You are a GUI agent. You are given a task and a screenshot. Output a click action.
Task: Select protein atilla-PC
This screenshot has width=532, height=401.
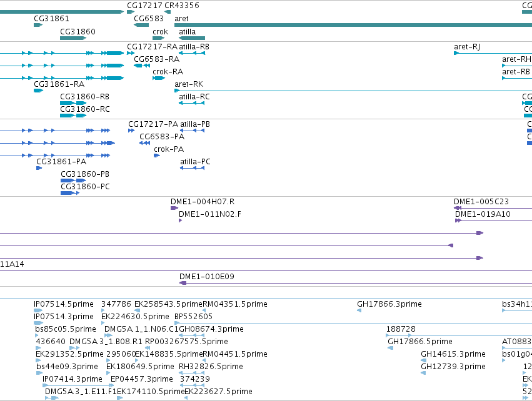click(193, 168)
